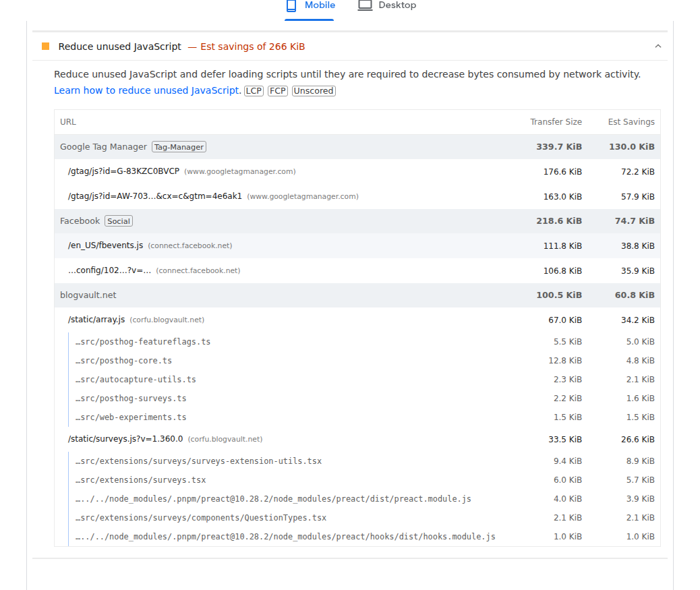
Task: Click the 26.6 KiB savings value
Action: click(x=637, y=440)
